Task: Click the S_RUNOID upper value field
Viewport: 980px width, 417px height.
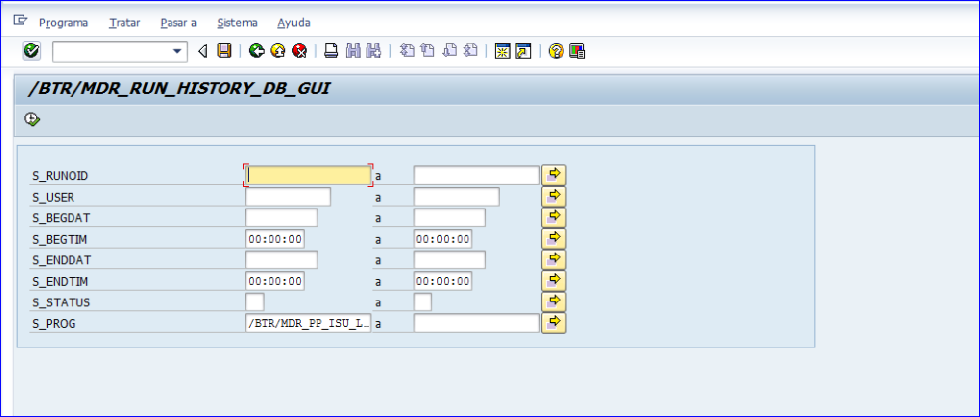Action: (476, 175)
